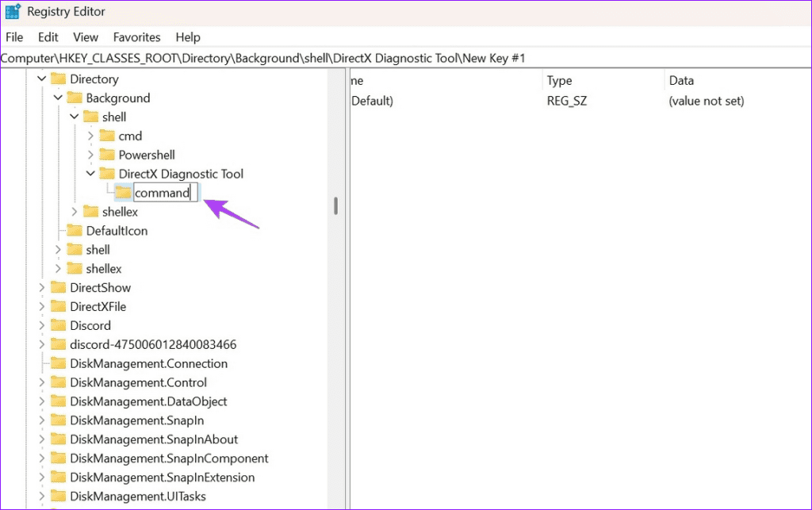Click the shellex key folder icon
The image size is (812, 510).
click(92, 212)
